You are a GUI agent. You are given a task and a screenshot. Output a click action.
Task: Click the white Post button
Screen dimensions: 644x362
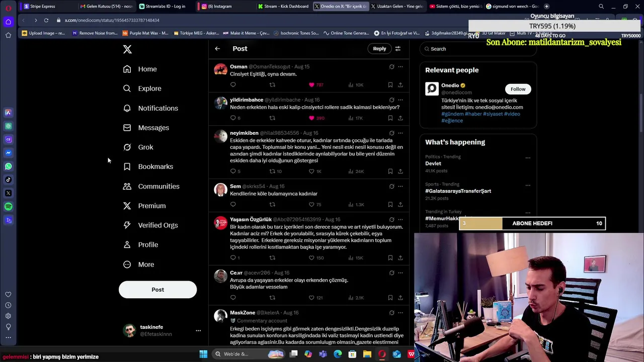157,290
